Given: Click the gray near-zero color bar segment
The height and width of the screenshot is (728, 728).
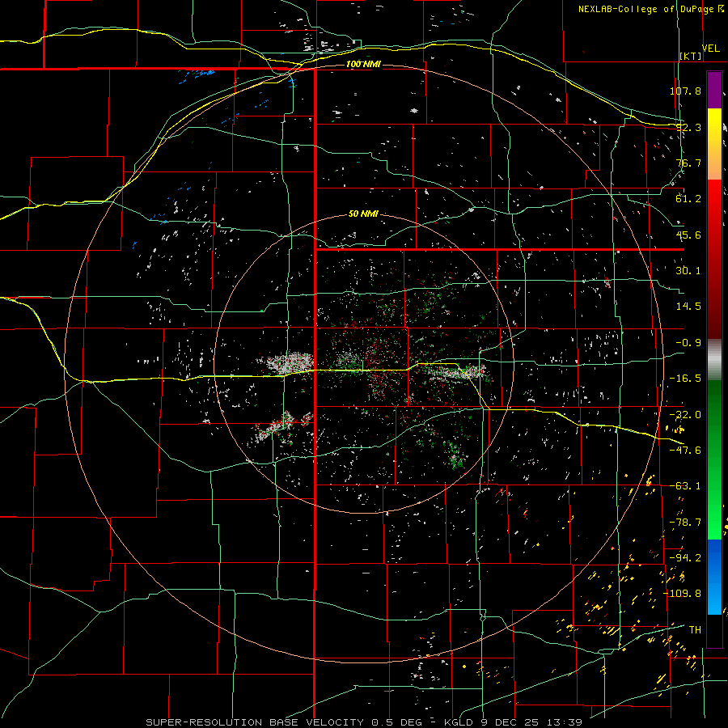Looking at the screenshot, I should pos(714,360).
